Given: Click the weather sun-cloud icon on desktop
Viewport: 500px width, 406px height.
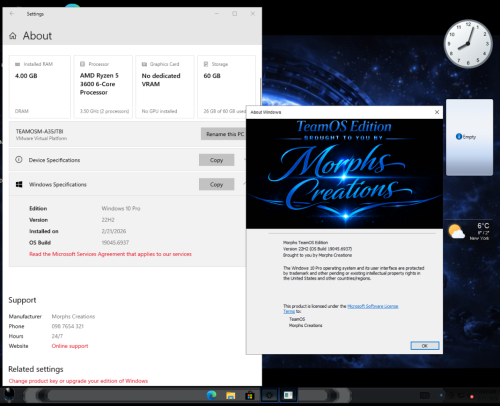Looking at the screenshot, I should 456,231.
